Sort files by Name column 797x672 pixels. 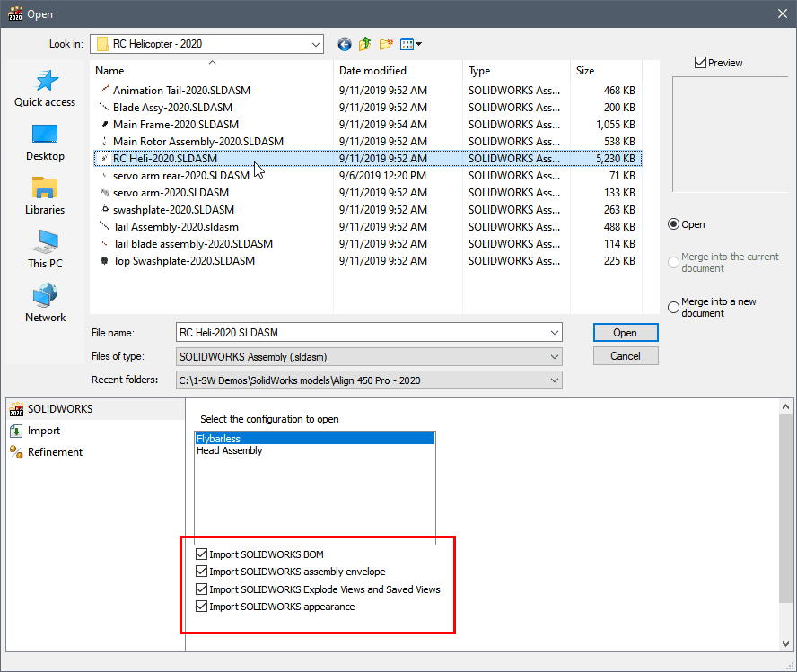(212, 71)
